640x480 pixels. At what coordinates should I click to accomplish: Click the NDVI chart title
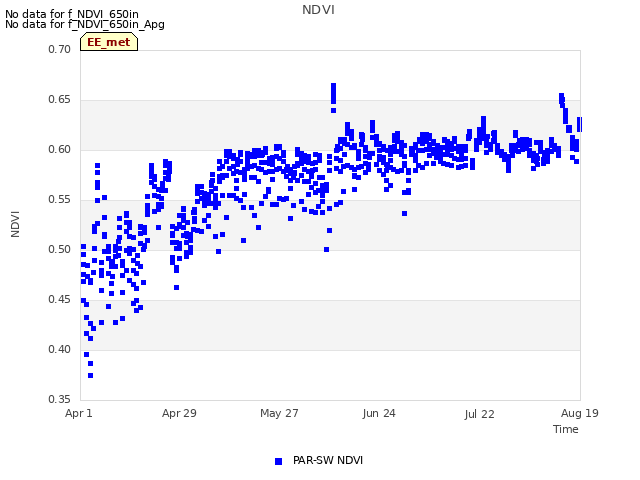[x=318, y=10]
